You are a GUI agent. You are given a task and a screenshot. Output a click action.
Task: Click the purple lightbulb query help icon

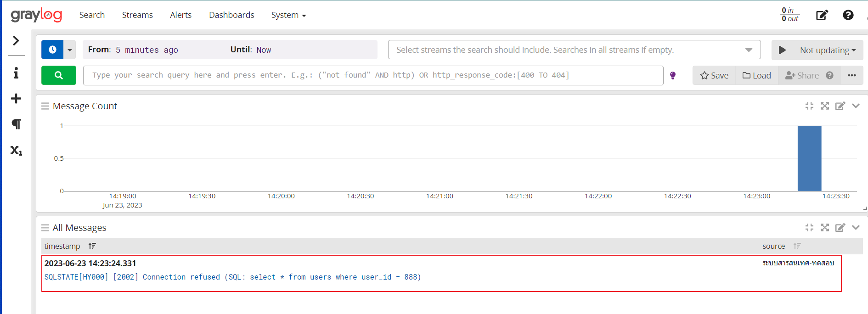point(673,75)
